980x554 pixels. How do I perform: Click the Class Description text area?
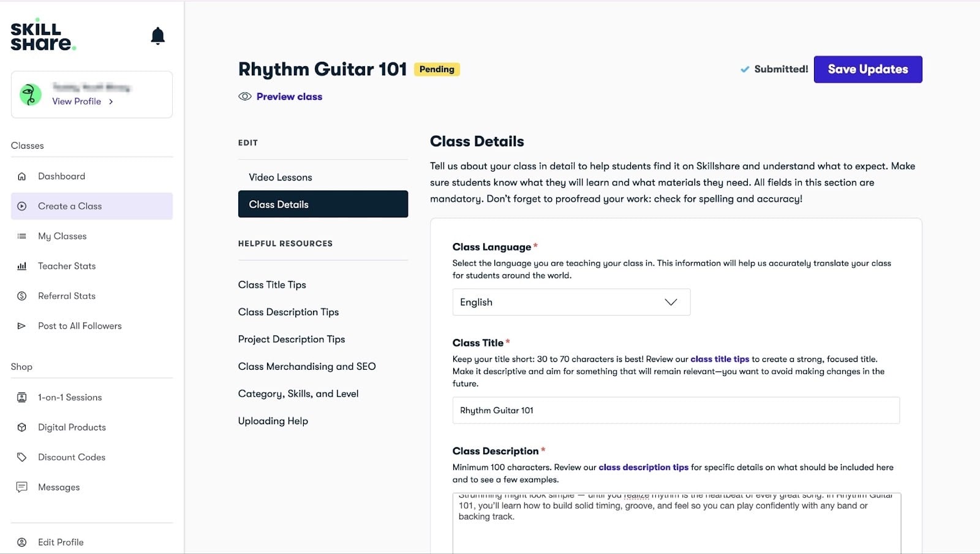click(676, 523)
